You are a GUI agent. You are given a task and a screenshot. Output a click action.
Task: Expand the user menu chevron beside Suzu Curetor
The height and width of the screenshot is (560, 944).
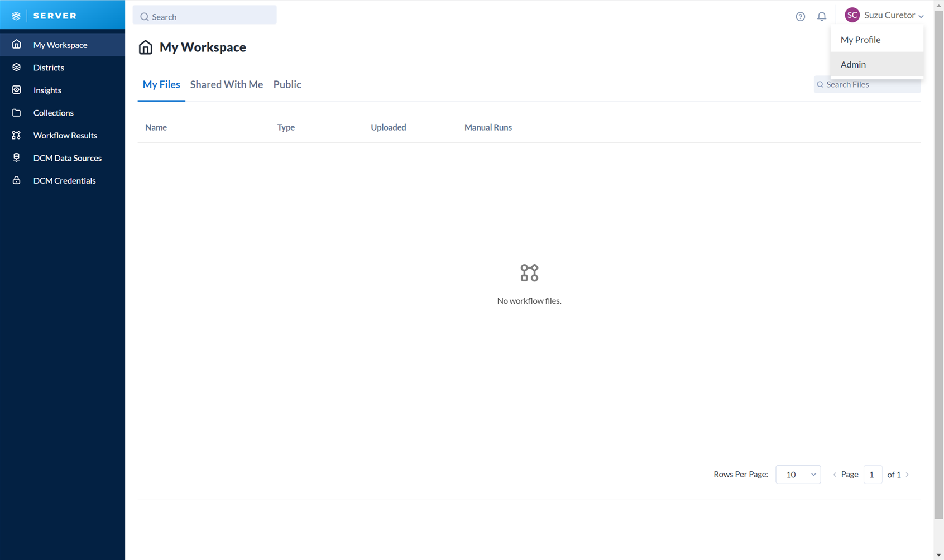[x=922, y=16]
